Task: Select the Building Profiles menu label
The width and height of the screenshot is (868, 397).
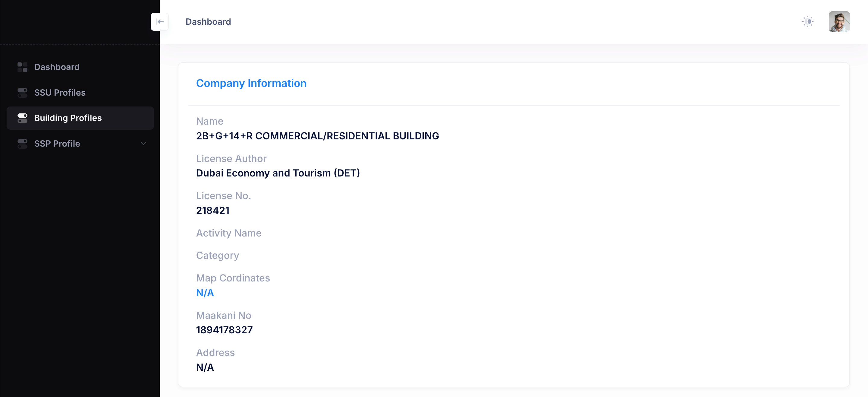Action: click(68, 118)
